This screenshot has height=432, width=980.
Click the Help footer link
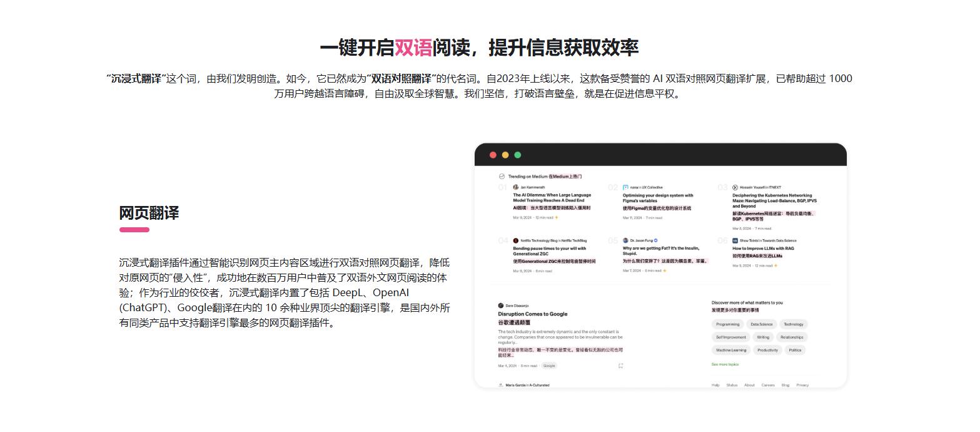pos(715,385)
